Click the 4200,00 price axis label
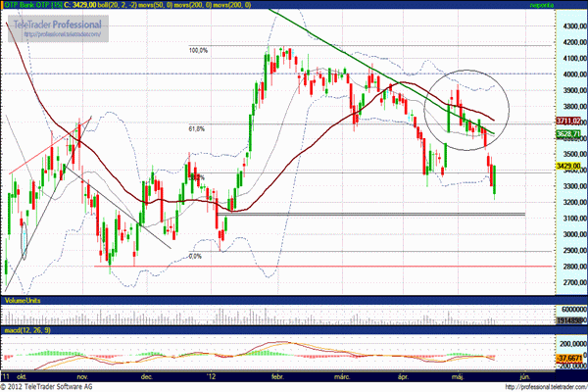Screen dimensions: 588x392 (574, 42)
